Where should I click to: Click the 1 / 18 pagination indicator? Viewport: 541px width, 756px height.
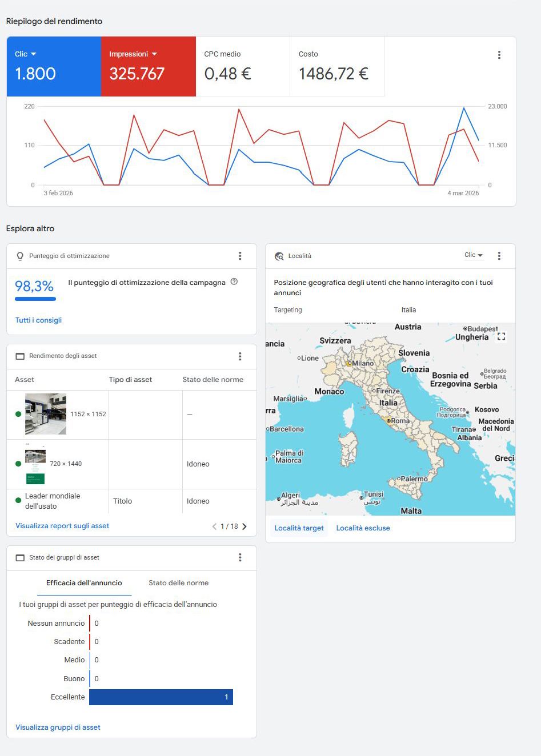click(229, 526)
